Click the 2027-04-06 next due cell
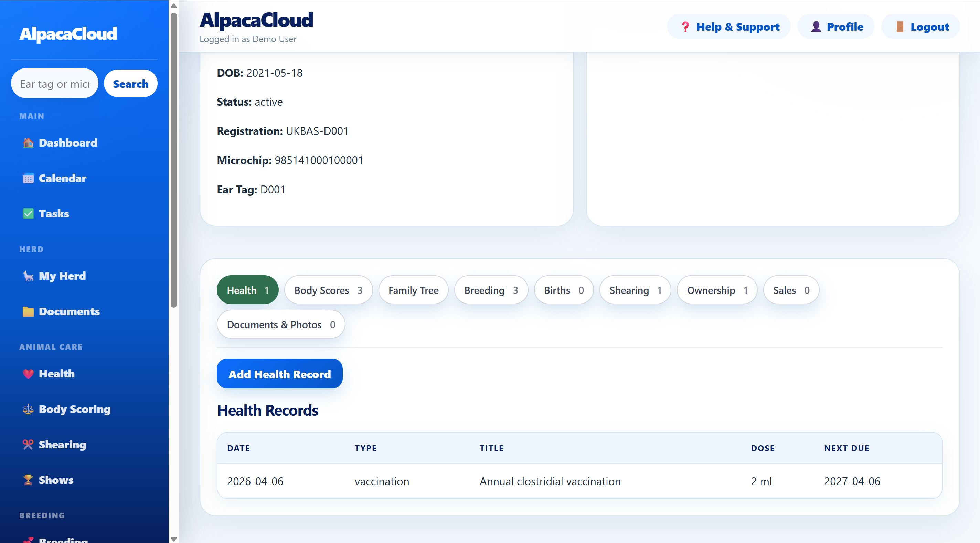 [852, 481]
